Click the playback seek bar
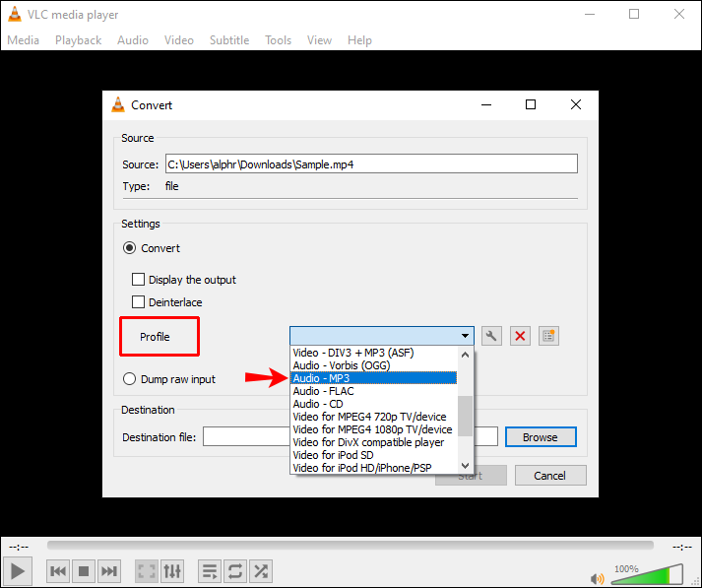The height and width of the screenshot is (588, 702). (351, 545)
